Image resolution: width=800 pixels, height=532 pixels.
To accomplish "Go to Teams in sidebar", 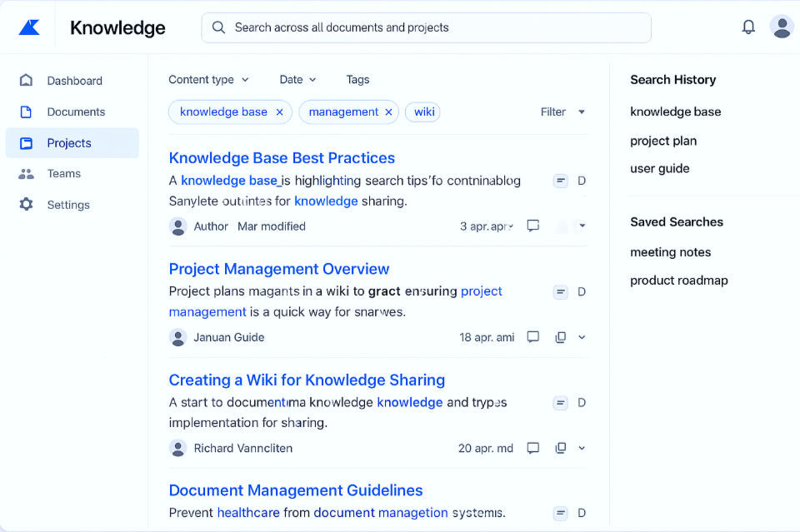I will pyautogui.click(x=72, y=173).
